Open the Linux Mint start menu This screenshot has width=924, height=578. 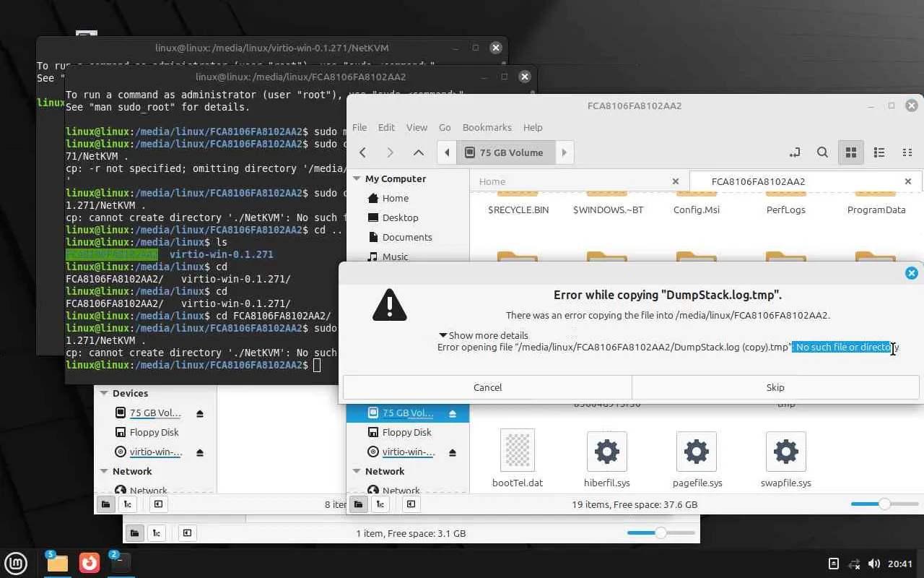tap(17, 563)
